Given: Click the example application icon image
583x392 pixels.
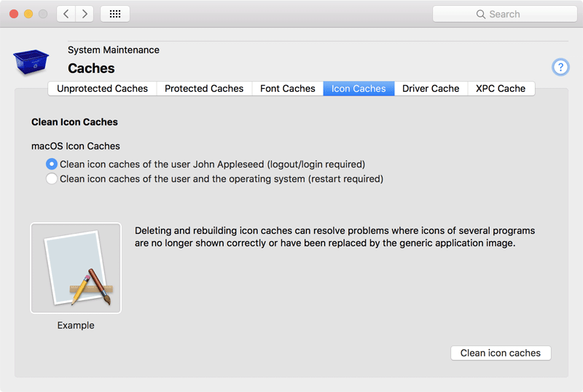Looking at the screenshot, I should tap(76, 268).
